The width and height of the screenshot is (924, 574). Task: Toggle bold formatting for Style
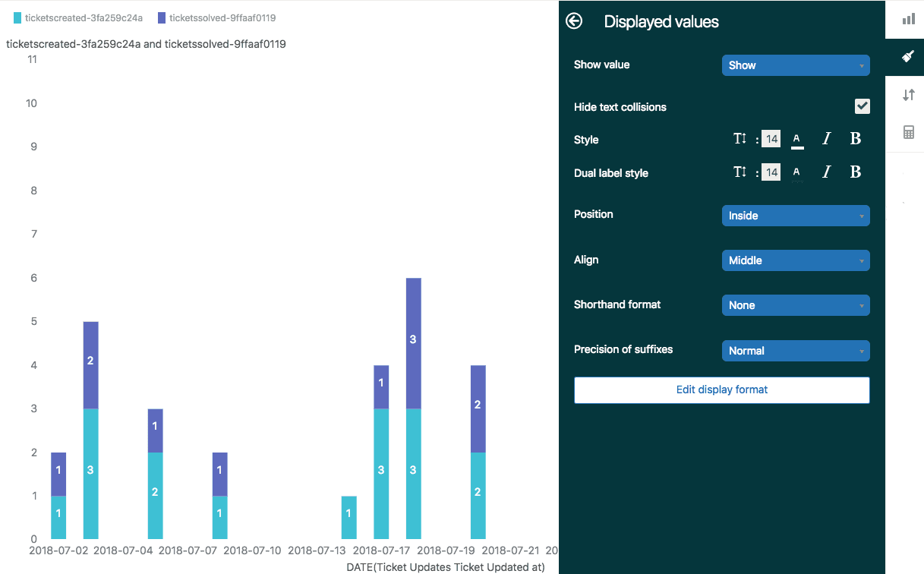[856, 138]
